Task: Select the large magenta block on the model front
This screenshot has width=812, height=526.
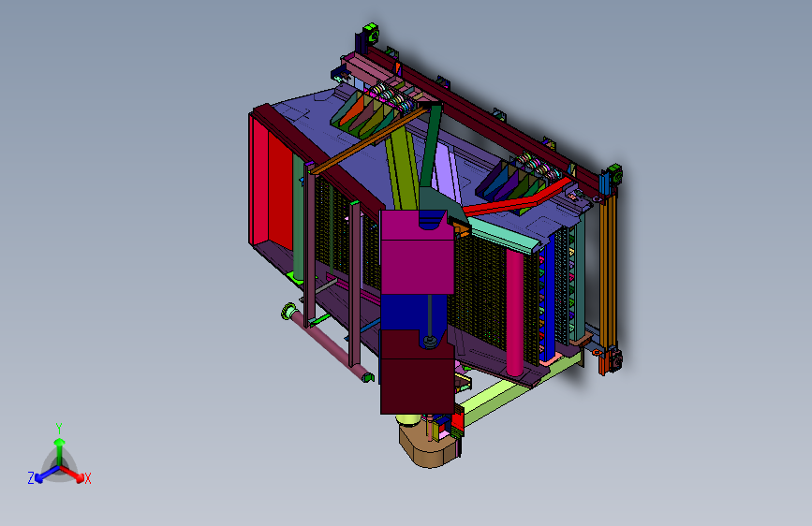Action: point(417,253)
